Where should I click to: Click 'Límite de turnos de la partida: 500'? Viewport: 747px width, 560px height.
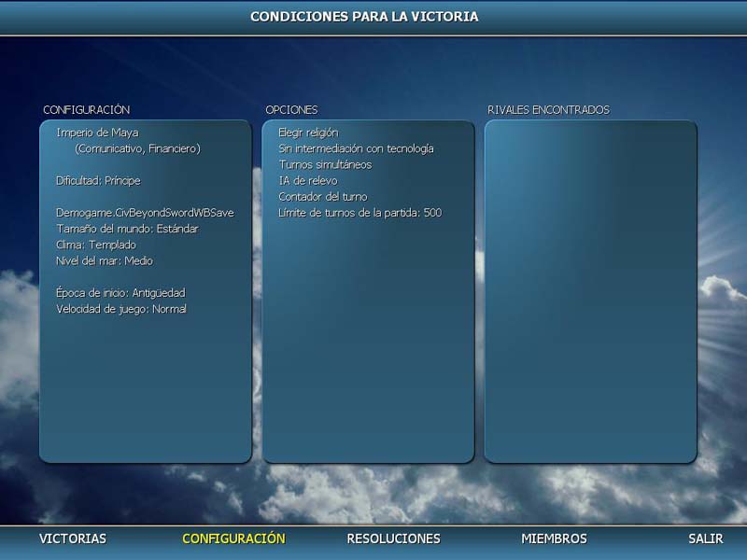[359, 213]
